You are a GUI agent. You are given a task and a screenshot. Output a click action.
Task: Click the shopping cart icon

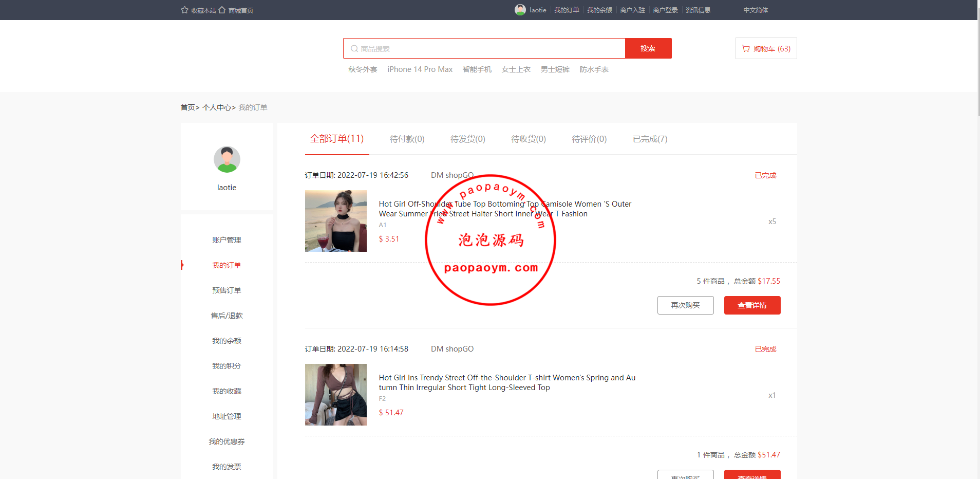pos(746,48)
